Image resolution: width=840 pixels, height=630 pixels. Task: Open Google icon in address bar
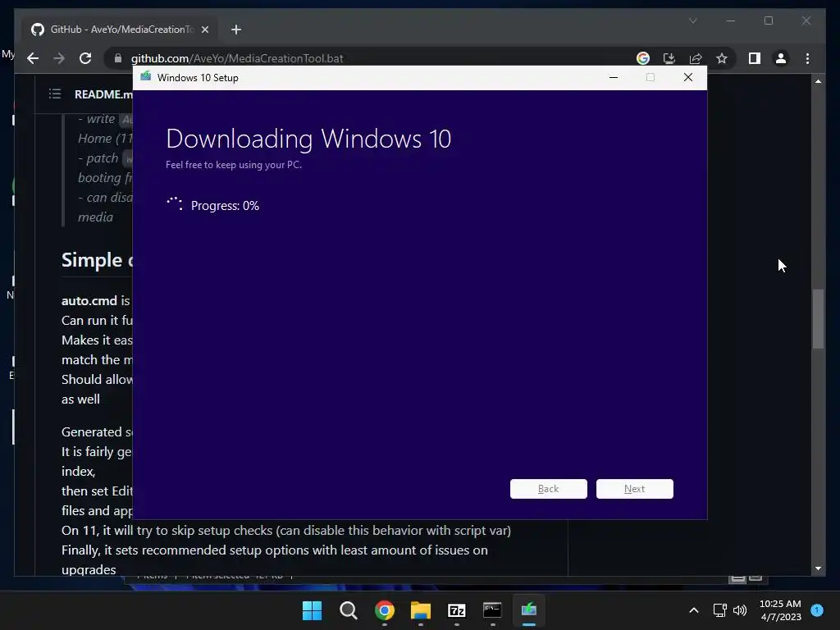pos(643,58)
